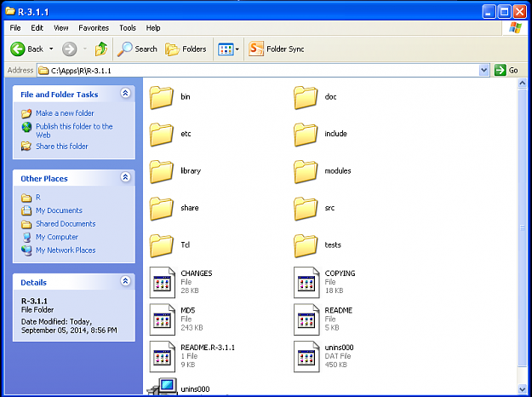
Task: Click the scrollbar up arrow
Action: (523, 83)
